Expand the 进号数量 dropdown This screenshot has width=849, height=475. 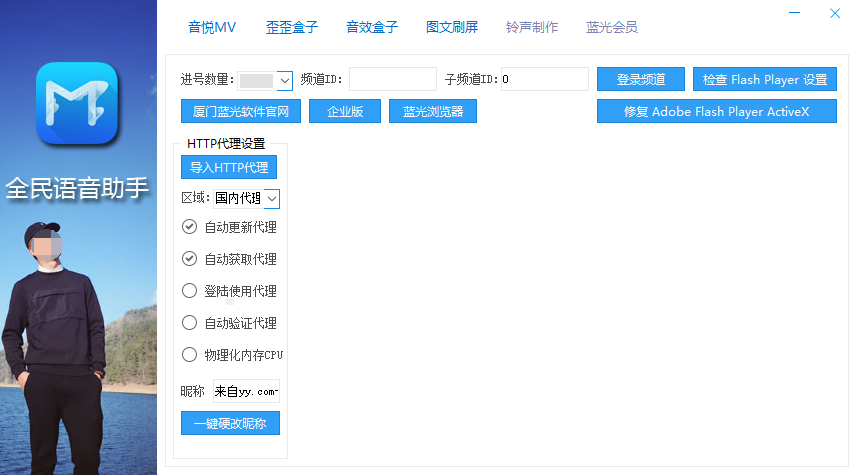284,81
